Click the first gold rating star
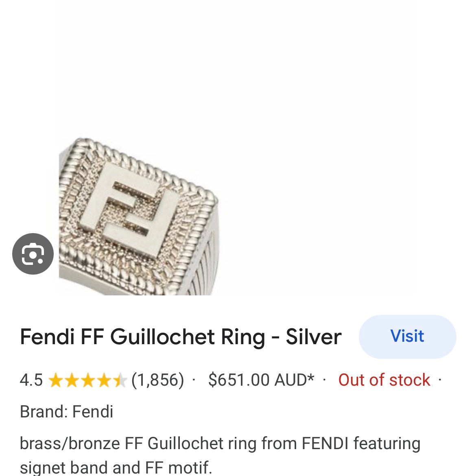 point(55,381)
